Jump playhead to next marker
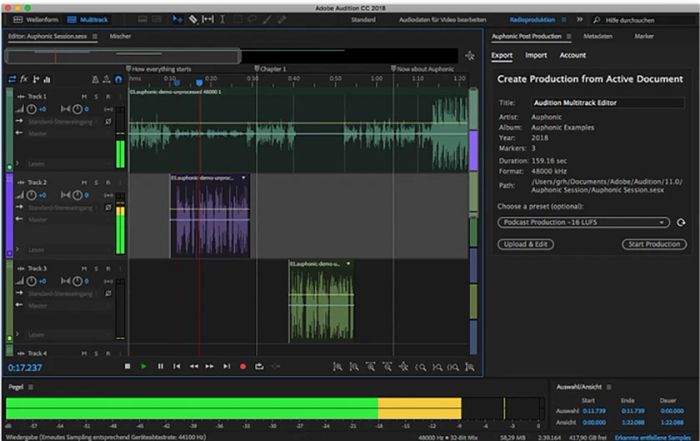 click(x=227, y=366)
